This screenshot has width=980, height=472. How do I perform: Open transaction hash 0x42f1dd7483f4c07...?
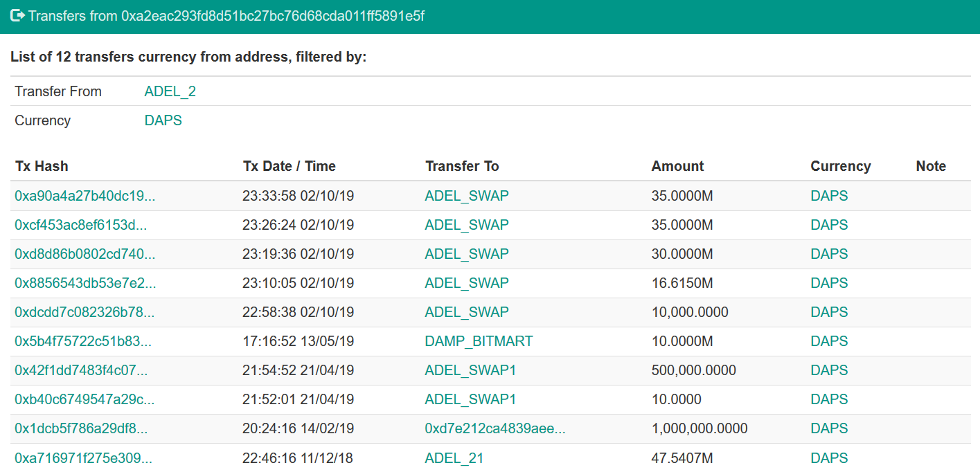(x=81, y=370)
